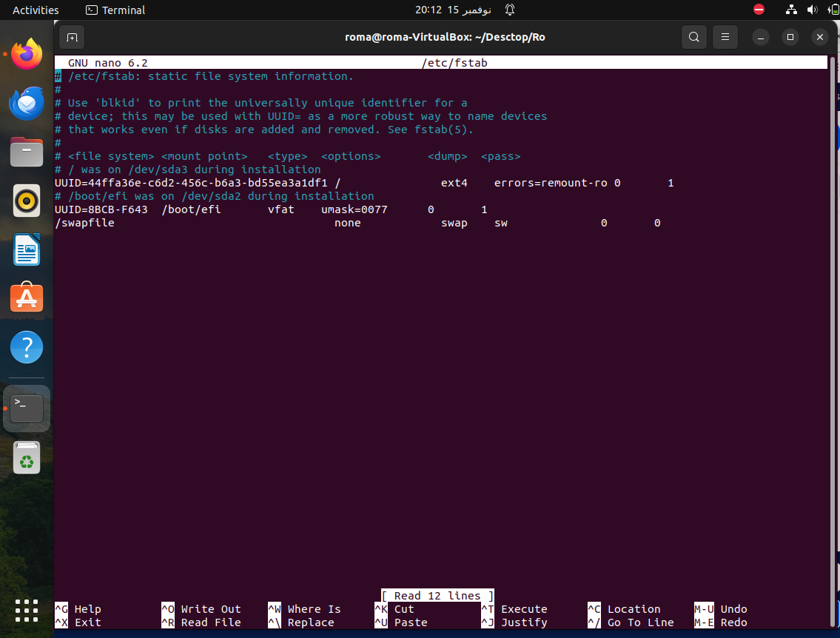Viewport: 840px width, 638px height.
Task: Click the notification bell
Action: 509,10
